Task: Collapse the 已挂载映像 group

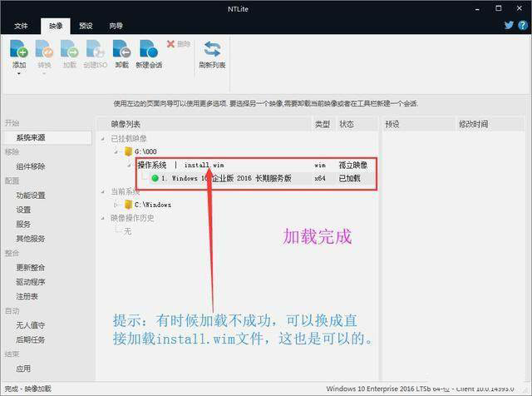Action: [103, 139]
